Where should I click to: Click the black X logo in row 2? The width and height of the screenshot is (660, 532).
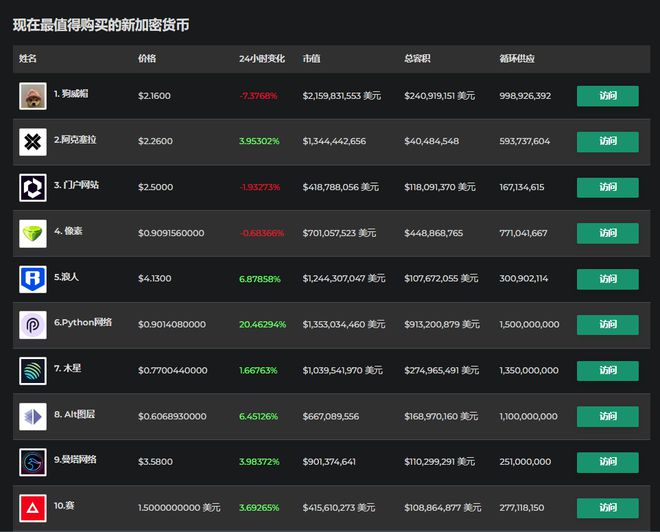pos(33,142)
